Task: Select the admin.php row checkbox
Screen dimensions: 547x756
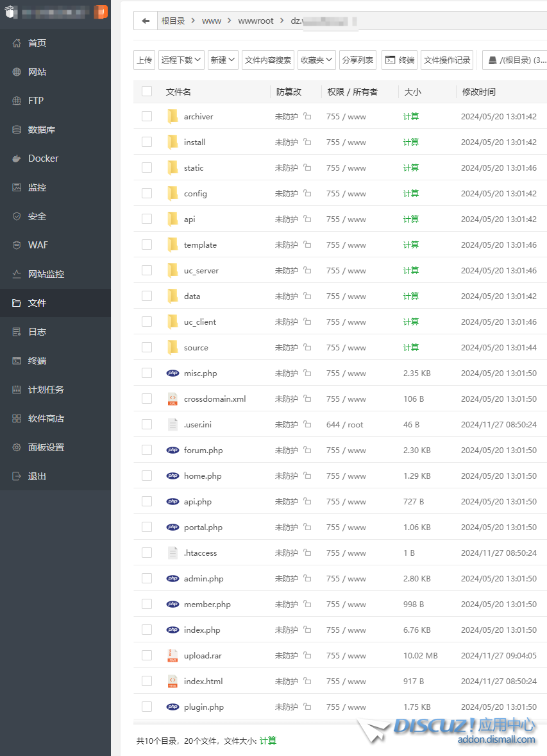Action: [x=147, y=578]
